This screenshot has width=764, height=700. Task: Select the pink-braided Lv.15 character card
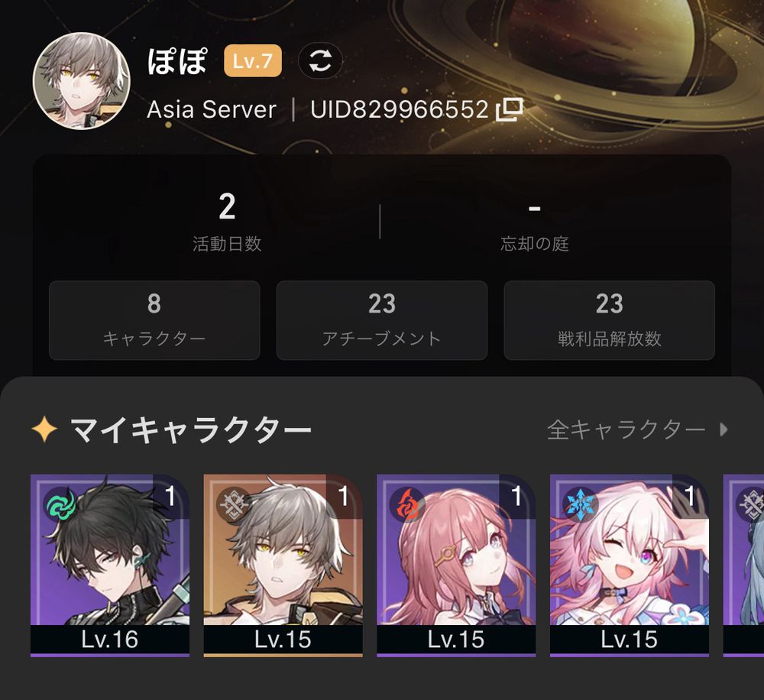[456, 566]
